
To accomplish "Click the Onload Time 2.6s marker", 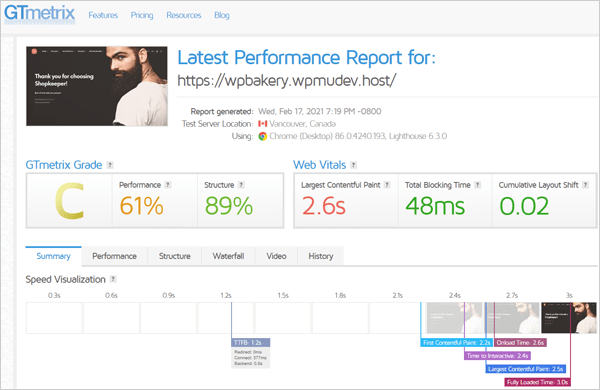I will pyautogui.click(x=520, y=343).
